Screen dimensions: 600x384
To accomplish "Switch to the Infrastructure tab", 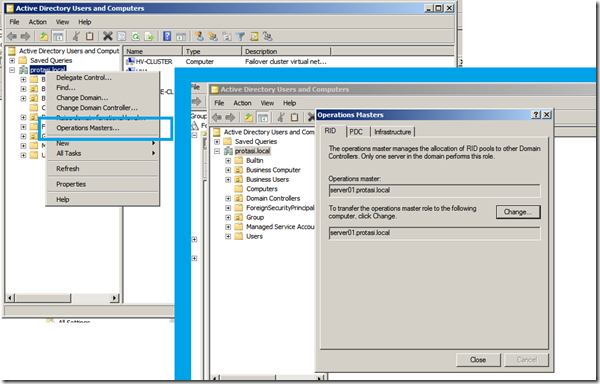I will pos(393,132).
